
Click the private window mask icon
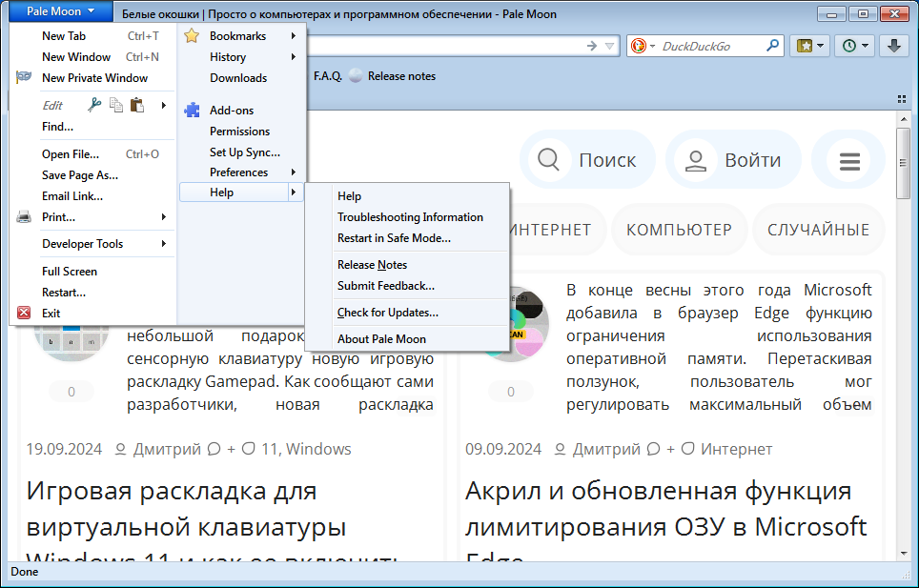tap(24, 77)
